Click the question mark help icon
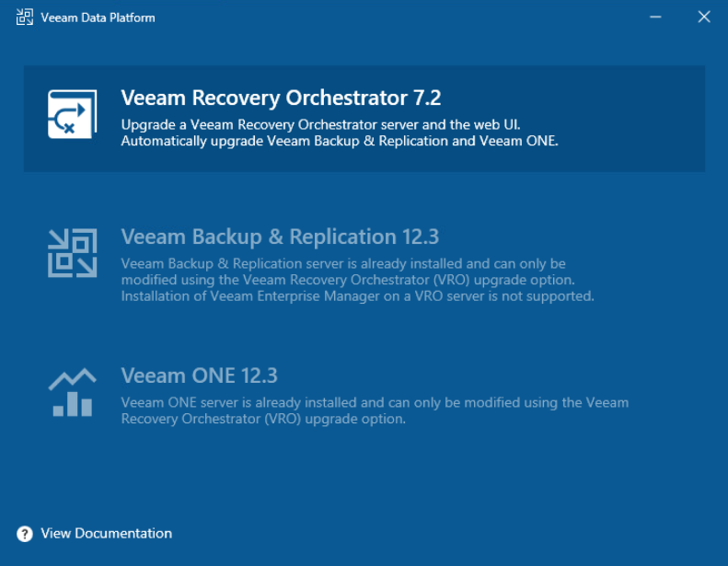The width and height of the screenshot is (728, 566). pyautogui.click(x=25, y=534)
